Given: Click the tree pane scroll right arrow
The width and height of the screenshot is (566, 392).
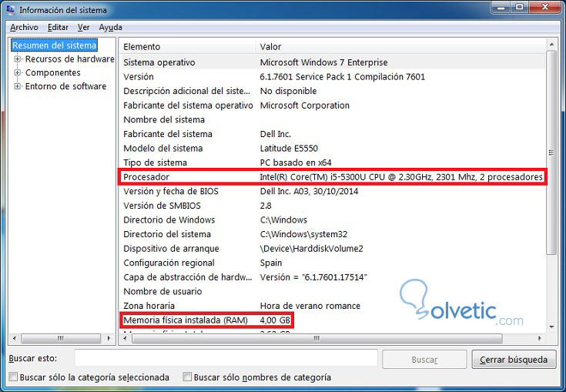Looking at the screenshot, I should click(109, 339).
